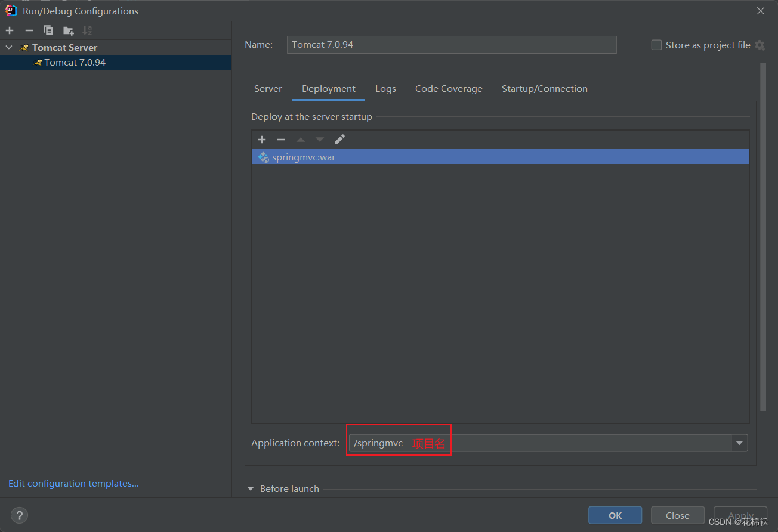778x532 pixels.
Task: Click the IntelliJ logo in title bar
Action: tap(11, 10)
